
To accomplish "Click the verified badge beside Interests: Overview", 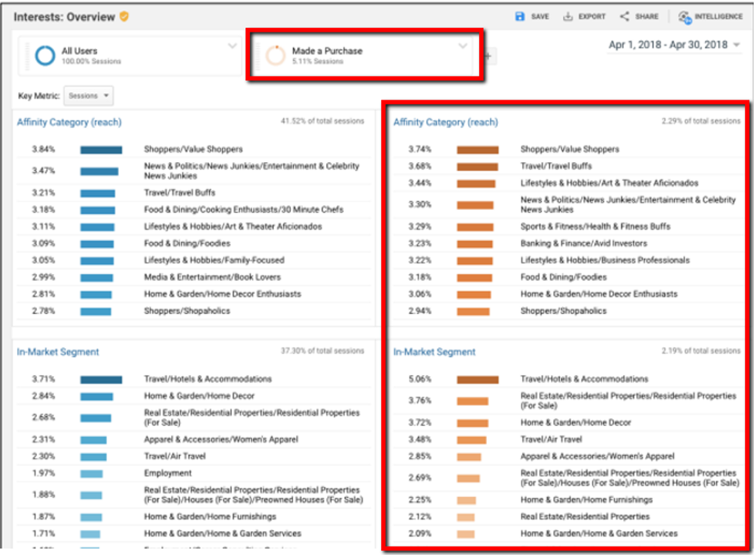I will [122, 15].
